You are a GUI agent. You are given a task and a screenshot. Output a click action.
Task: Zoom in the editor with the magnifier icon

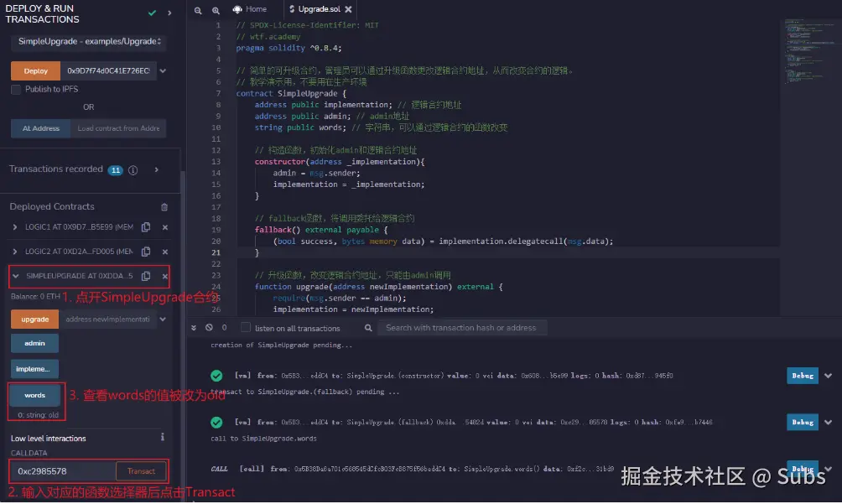(216, 10)
